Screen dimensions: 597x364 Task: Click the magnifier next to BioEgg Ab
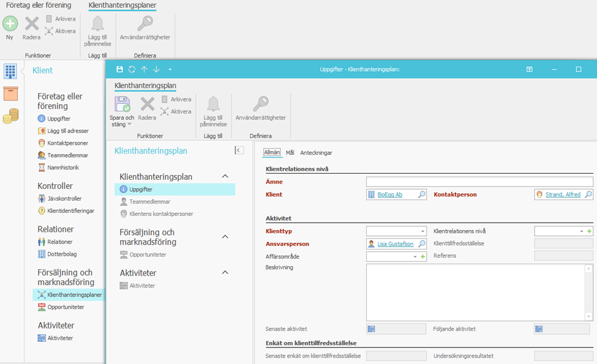[422, 195]
